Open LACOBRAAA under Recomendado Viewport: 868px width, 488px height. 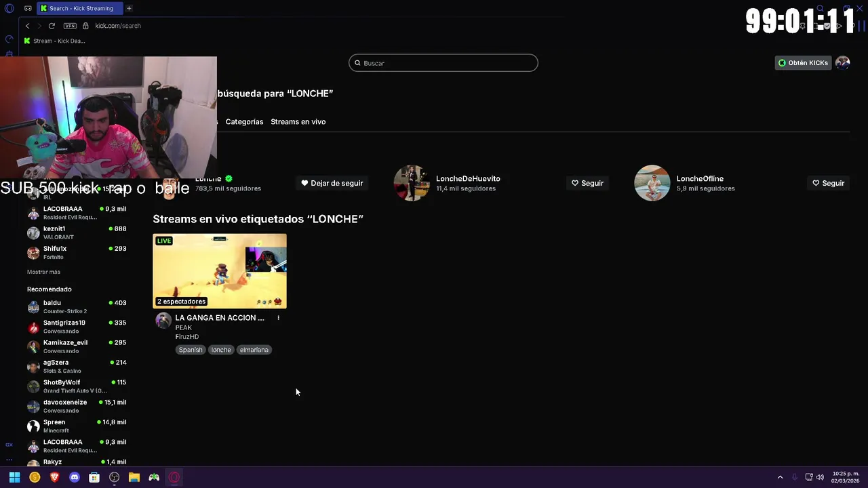point(77,446)
